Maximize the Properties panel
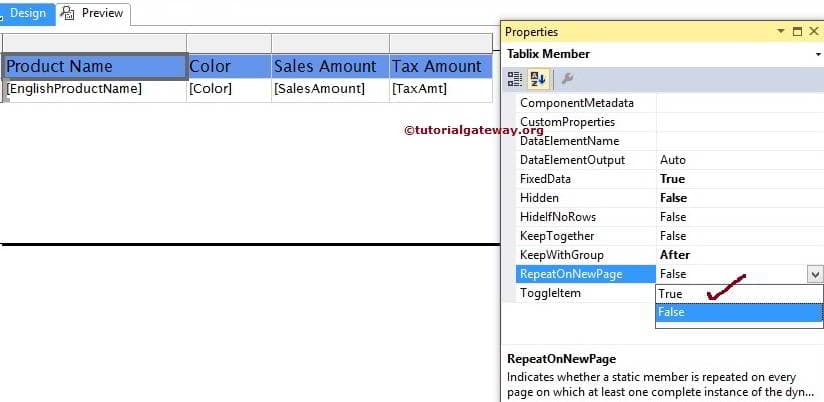 click(798, 32)
